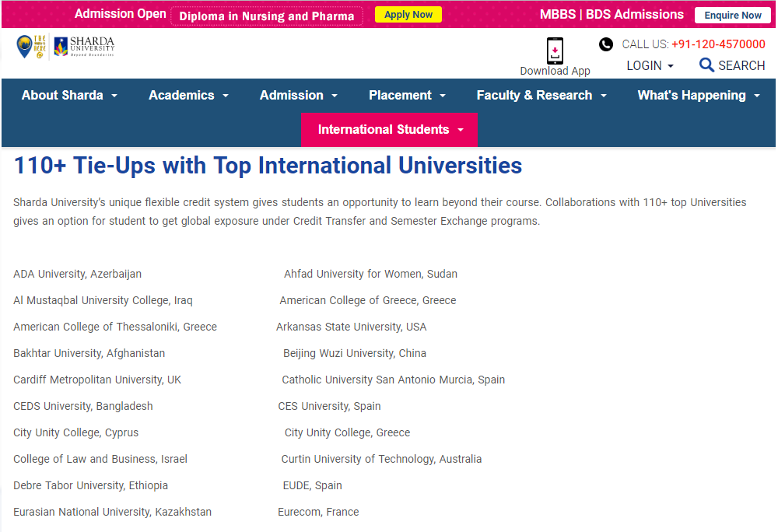This screenshot has width=778, height=532.
Task: Open the LOGIN dropdown
Action: coord(650,66)
